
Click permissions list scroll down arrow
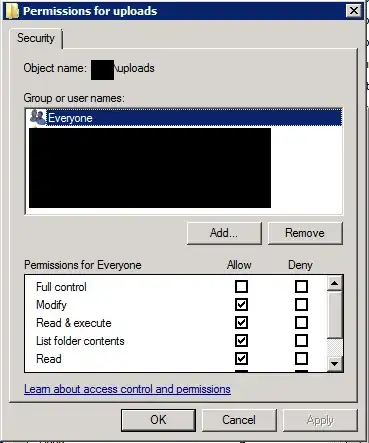click(x=335, y=364)
